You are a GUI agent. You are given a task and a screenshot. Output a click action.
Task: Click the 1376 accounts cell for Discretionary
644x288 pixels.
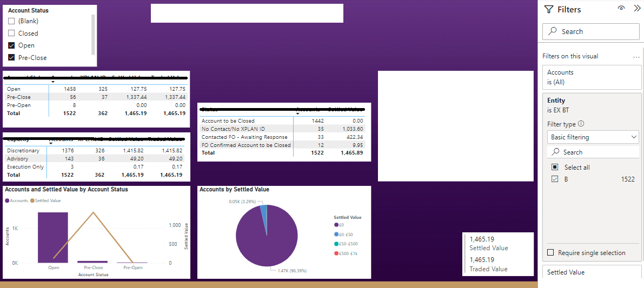click(x=68, y=151)
